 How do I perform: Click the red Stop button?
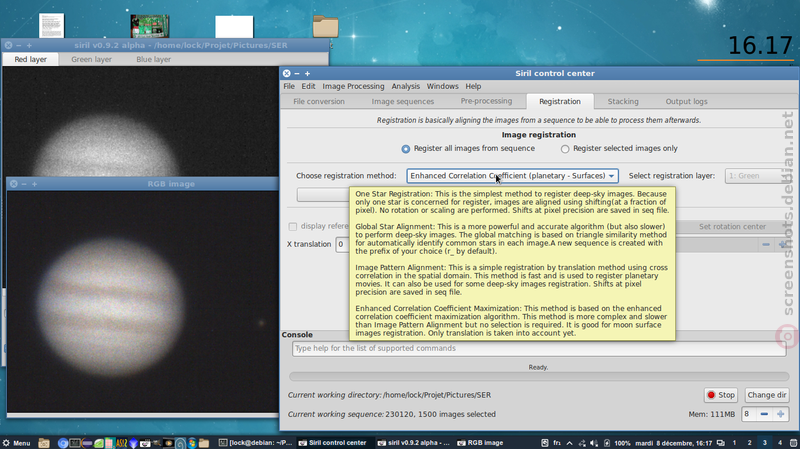coord(721,395)
